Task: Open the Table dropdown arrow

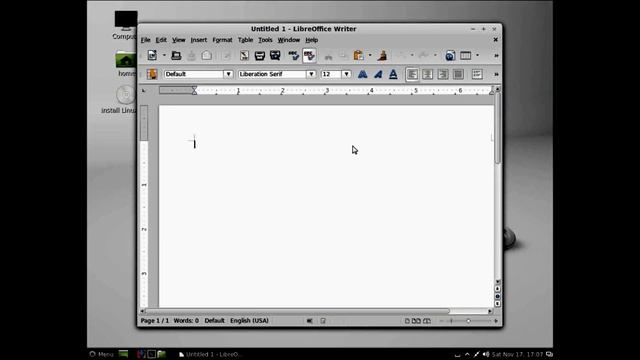Action: pyautogui.click(x=477, y=55)
